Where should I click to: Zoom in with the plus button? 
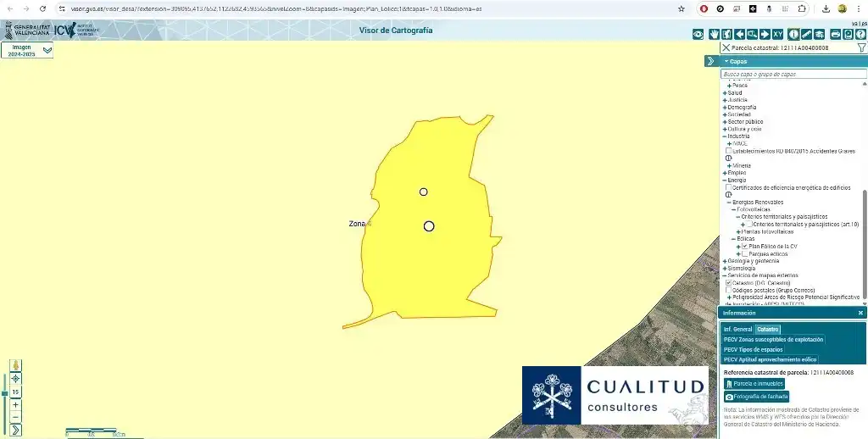click(15, 405)
